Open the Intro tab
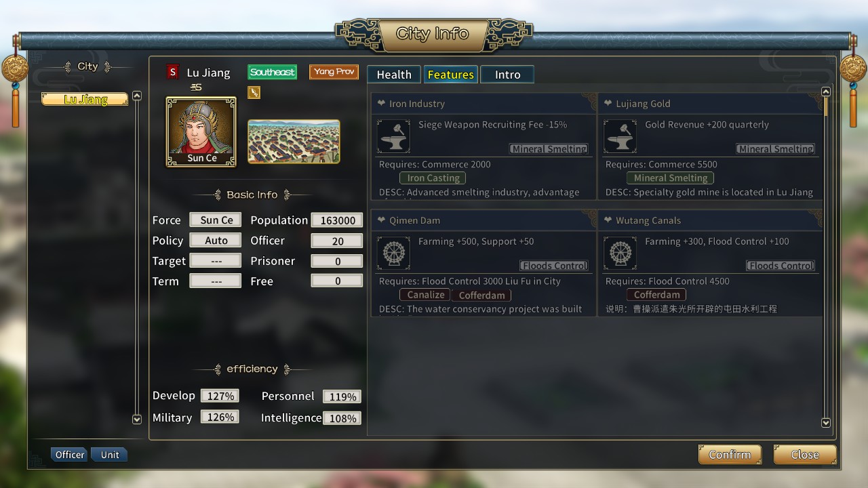 (x=507, y=75)
